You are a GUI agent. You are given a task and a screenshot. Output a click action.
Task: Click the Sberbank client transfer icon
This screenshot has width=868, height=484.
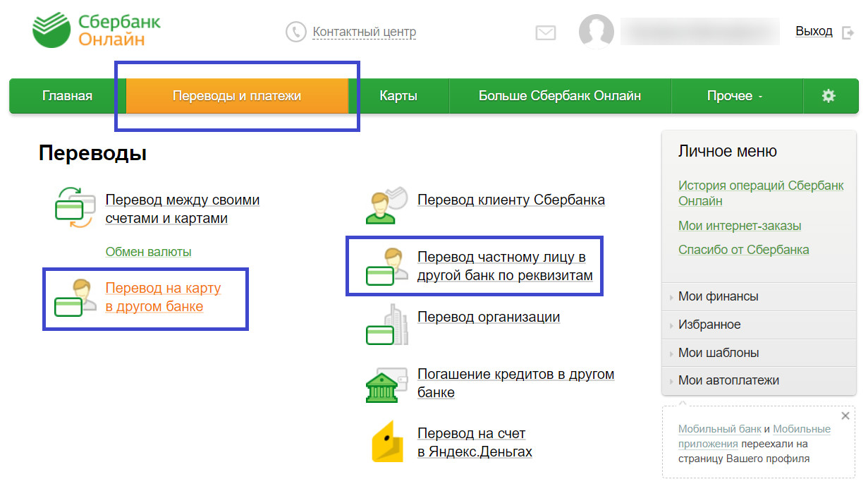tap(386, 205)
